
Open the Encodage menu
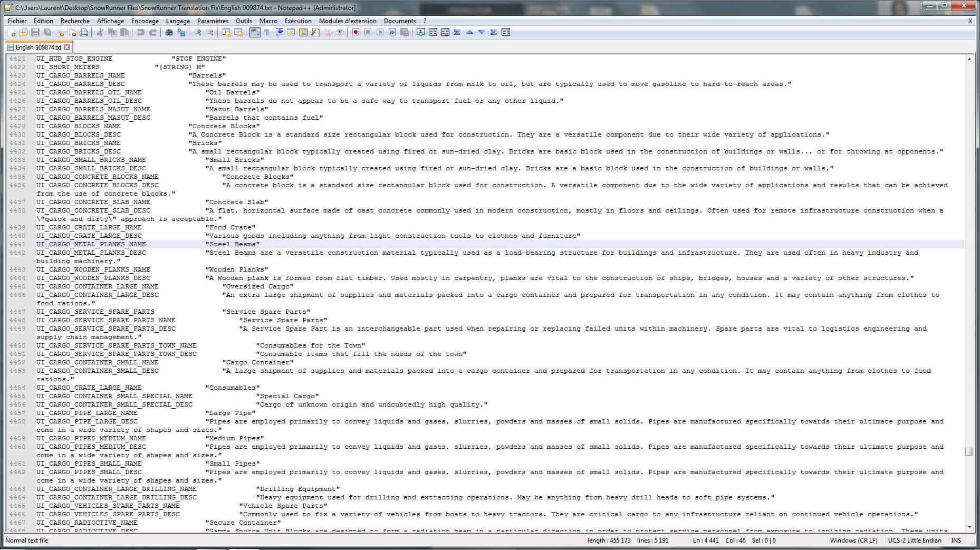click(x=145, y=21)
